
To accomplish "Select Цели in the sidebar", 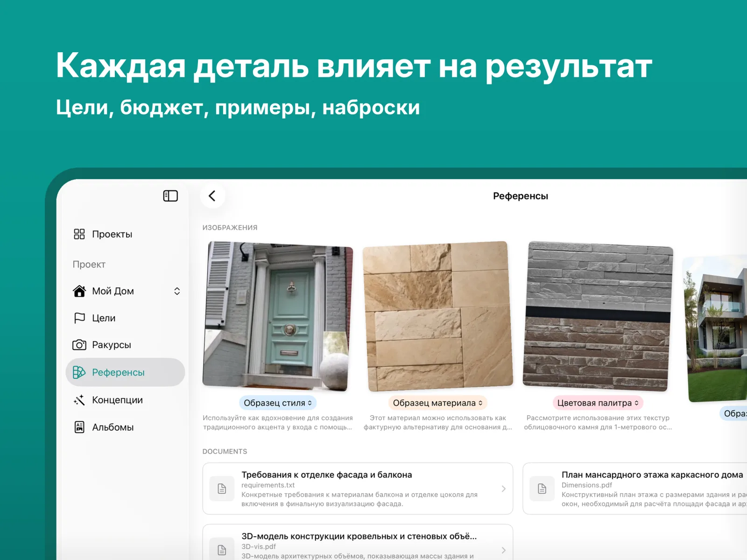I will point(125,318).
